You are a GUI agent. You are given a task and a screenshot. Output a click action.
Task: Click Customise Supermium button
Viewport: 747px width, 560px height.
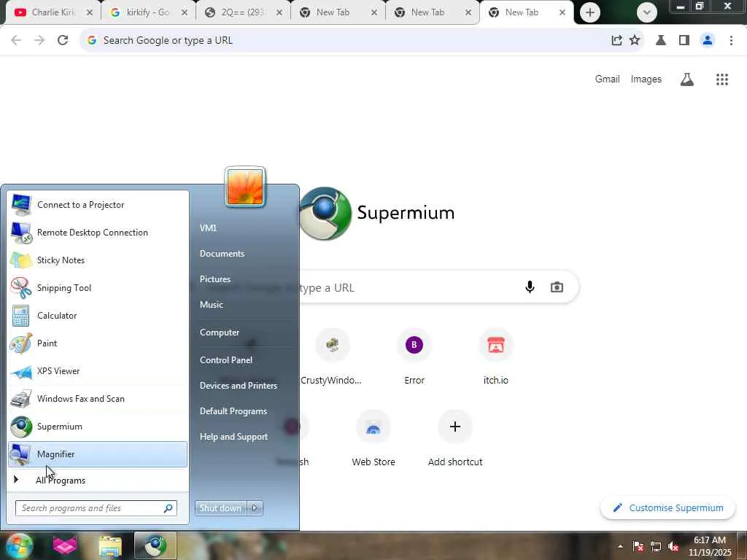point(668,508)
